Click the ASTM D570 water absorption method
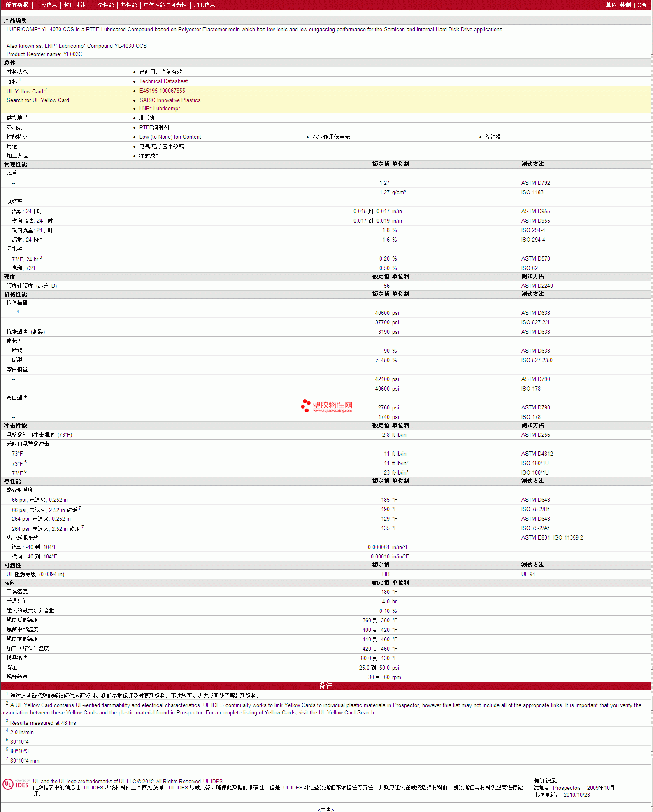Screen dimensions: 653x812 point(536,259)
